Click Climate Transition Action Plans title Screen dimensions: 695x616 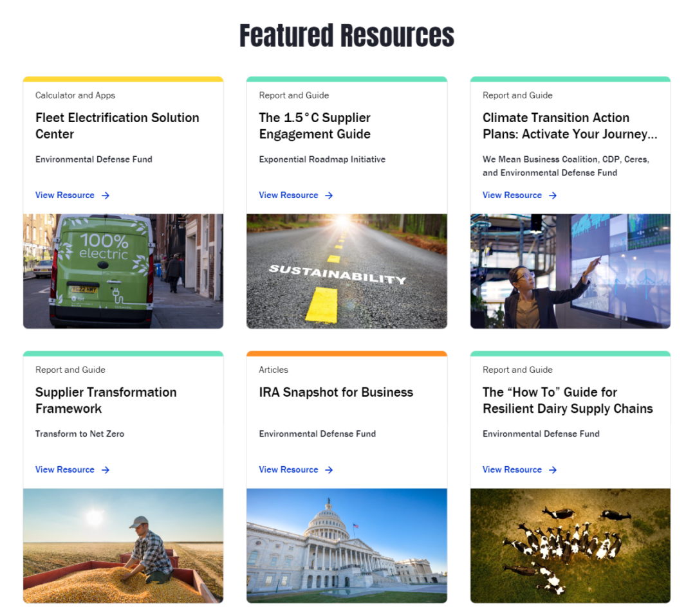click(x=570, y=126)
